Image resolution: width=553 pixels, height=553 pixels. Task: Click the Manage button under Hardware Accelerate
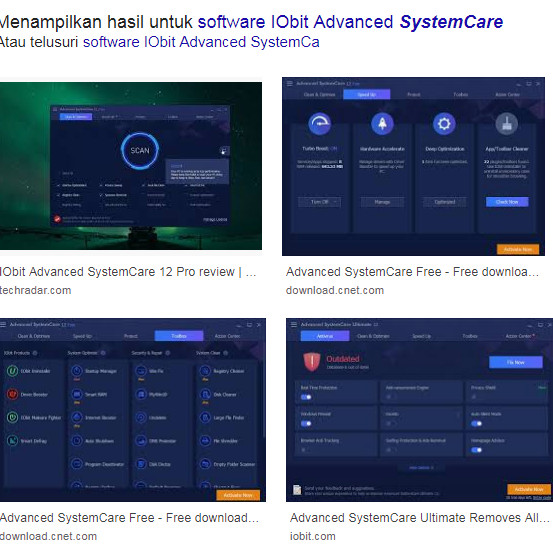[x=382, y=202]
